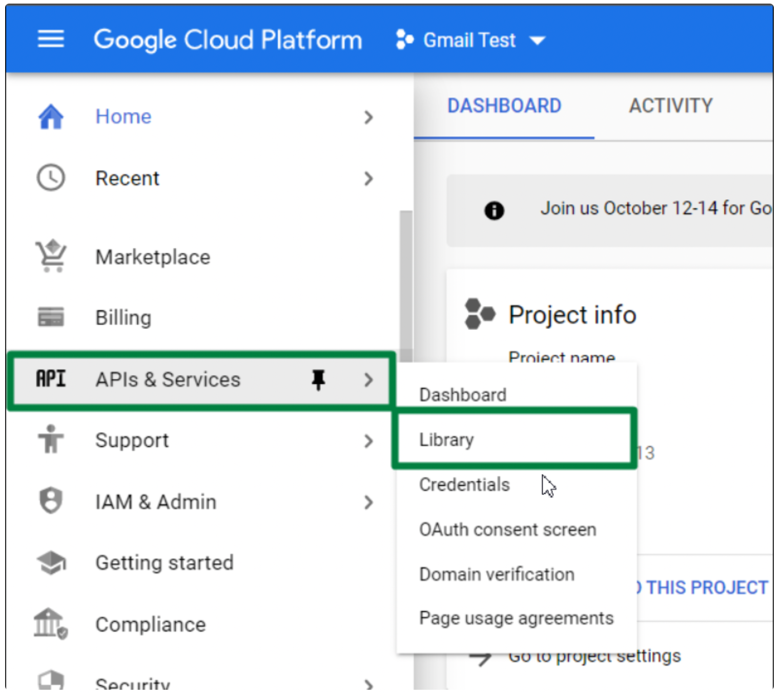Viewport: 781px width, 700px height.
Task: Click the arrow icon beside project settings
Action: point(481,658)
